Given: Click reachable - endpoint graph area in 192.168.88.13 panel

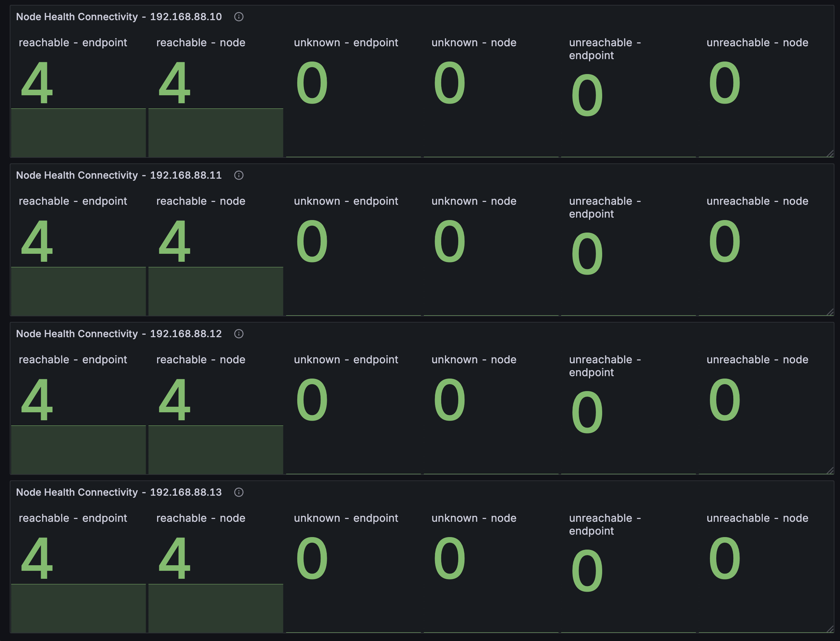Looking at the screenshot, I should (78, 608).
